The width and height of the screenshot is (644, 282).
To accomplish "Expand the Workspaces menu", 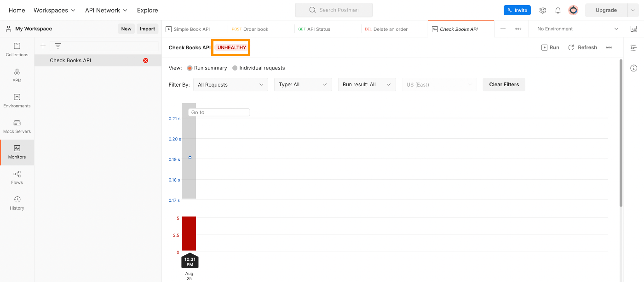I will click(x=54, y=10).
